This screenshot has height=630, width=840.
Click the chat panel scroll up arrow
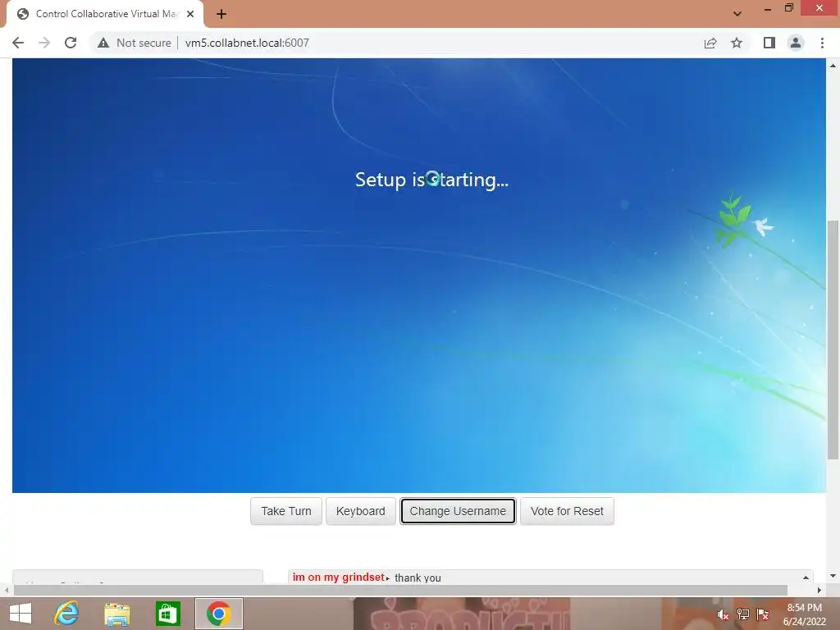(x=806, y=577)
